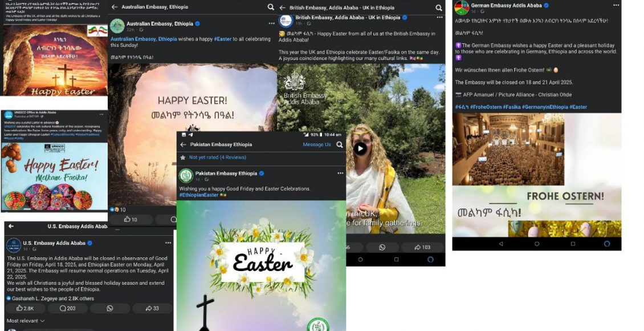Image resolution: width=644 pixels, height=331 pixels.
Task: Open three-dot menu on Australian Embassy post
Action: point(271,23)
